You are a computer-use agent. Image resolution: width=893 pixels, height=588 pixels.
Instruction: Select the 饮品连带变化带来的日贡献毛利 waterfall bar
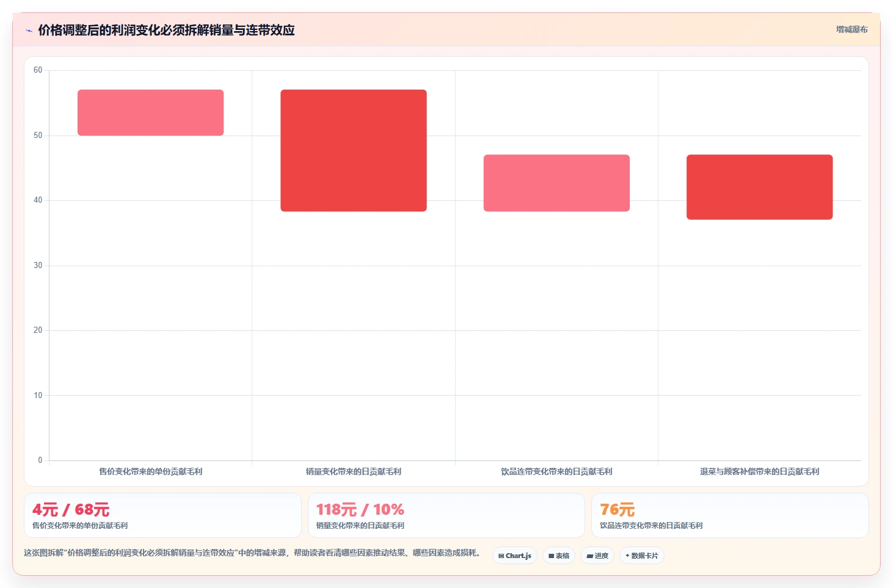[x=556, y=183]
